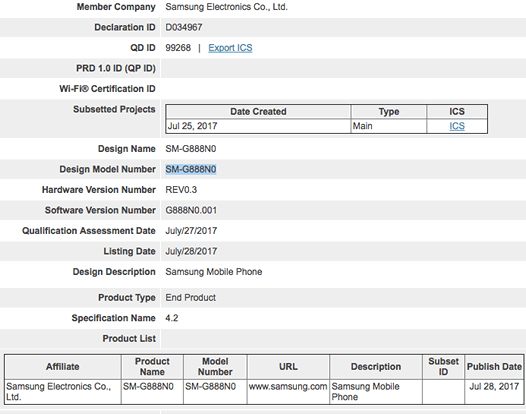Image resolution: width=526 pixels, height=414 pixels.
Task: Select SM-G888N0 in the Model Number column
Action: pos(215,392)
